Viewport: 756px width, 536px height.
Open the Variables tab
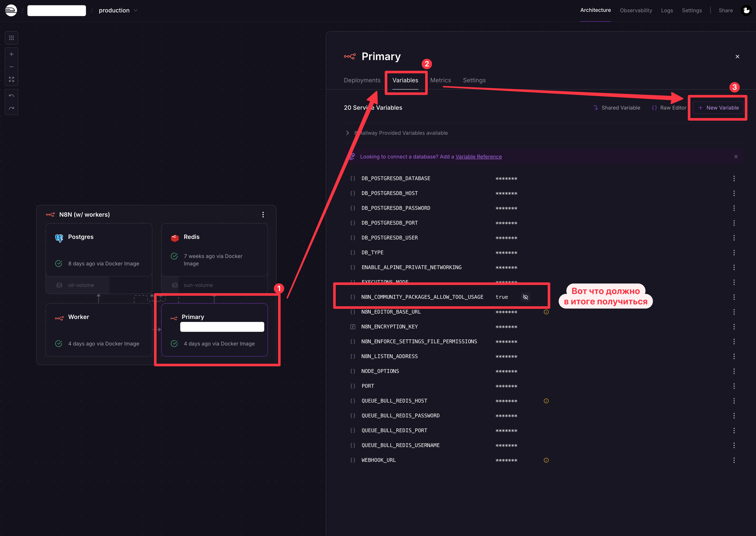point(405,80)
